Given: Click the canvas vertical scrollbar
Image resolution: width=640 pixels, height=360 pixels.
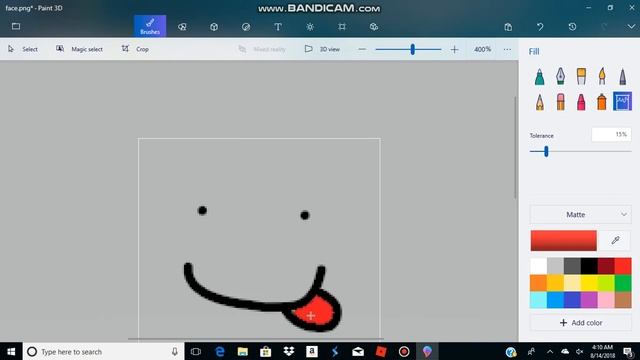Looking at the screenshot, I should (x=515, y=148).
